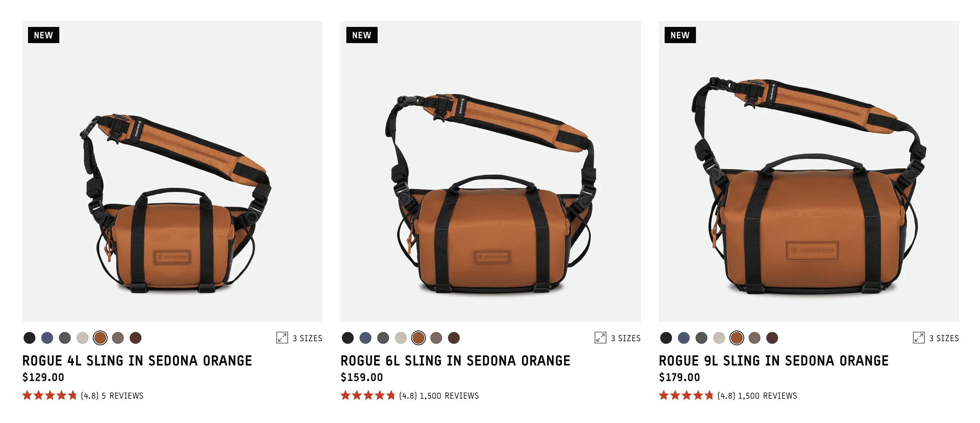Select black color swatch for Rogue 4L Sling
The image size is (980, 423).
[x=29, y=338]
